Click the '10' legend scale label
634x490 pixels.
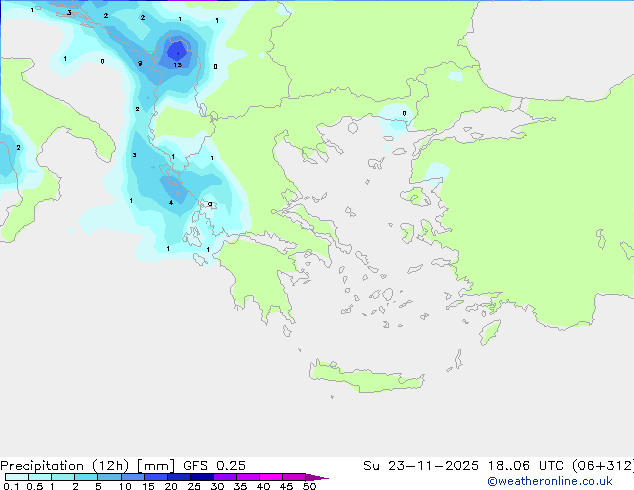point(125,486)
